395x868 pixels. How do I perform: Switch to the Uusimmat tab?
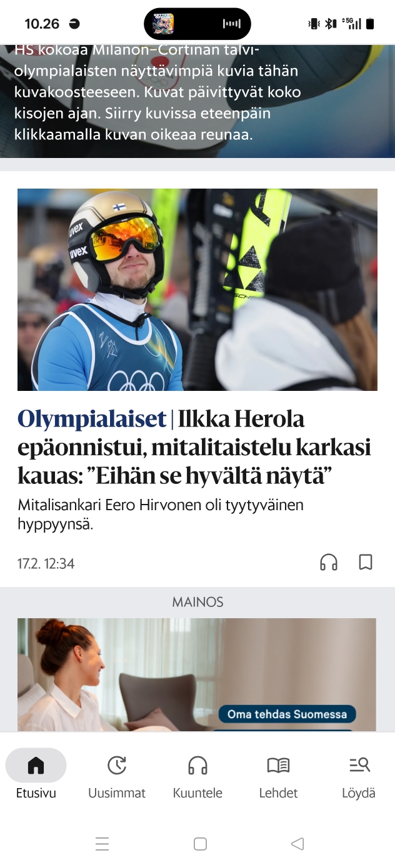click(117, 774)
